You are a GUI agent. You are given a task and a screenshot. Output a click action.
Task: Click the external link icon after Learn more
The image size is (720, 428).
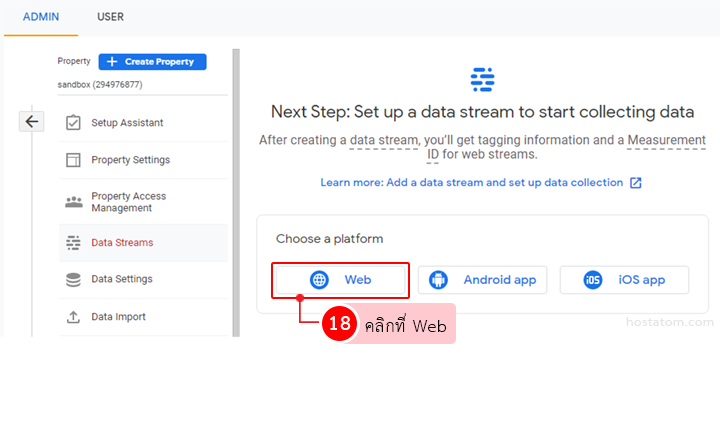point(635,183)
